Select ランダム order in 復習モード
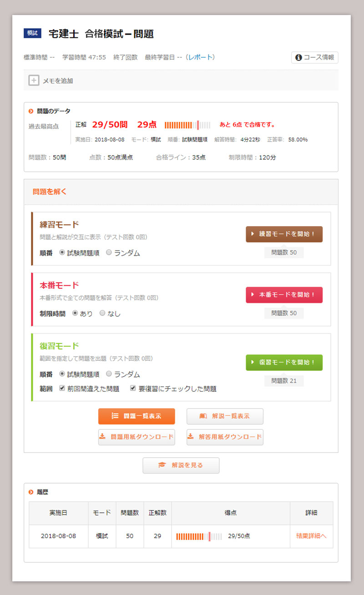The width and height of the screenshot is (364, 595). tap(109, 374)
